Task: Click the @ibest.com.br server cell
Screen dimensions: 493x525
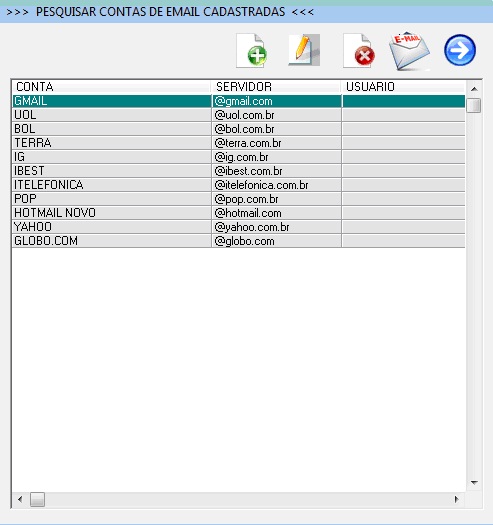Action: pyautogui.click(x=277, y=171)
